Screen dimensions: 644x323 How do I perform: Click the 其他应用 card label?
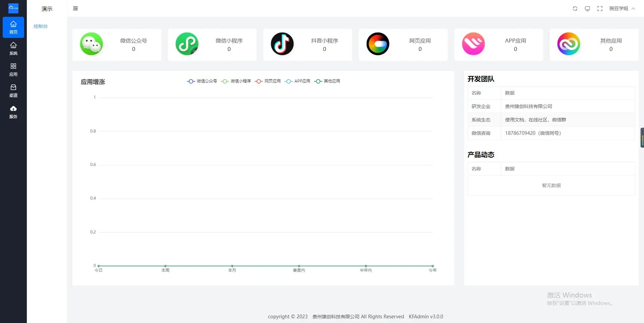(x=611, y=41)
